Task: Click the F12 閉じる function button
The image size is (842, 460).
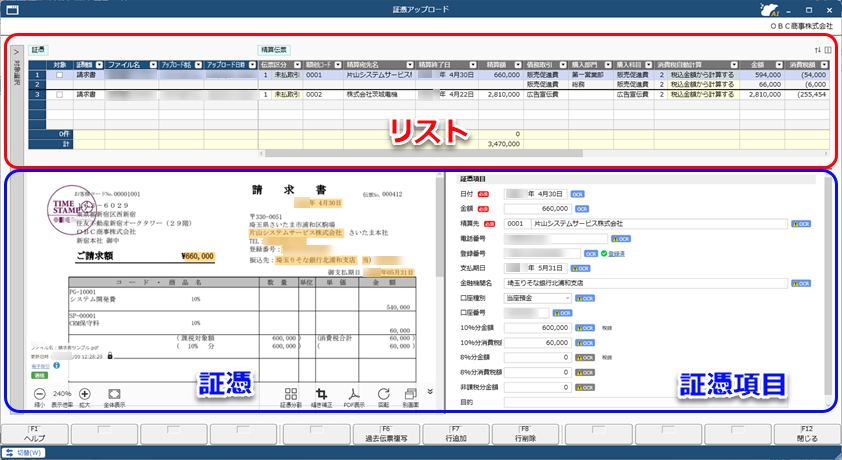Action: click(x=807, y=434)
